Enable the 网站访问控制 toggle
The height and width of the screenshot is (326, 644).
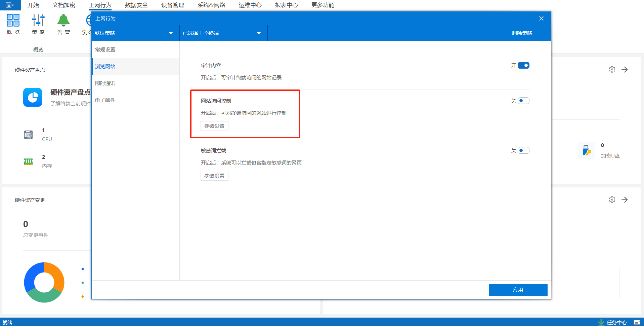coord(523,101)
